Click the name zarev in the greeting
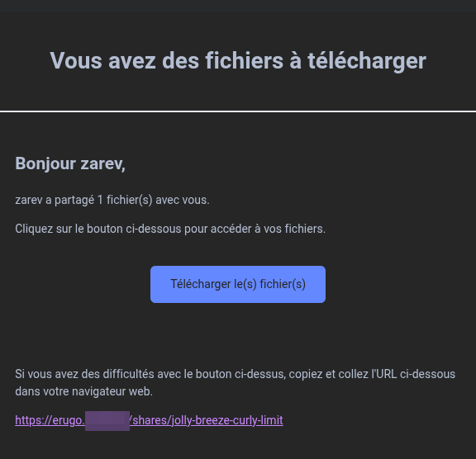This screenshot has width=476, height=459. [x=103, y=163]
